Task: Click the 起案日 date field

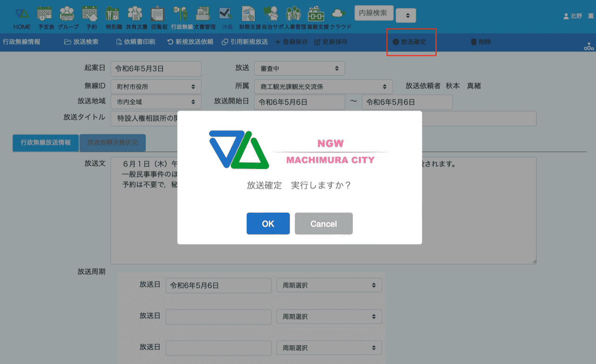Action: (x=156, y=68)
